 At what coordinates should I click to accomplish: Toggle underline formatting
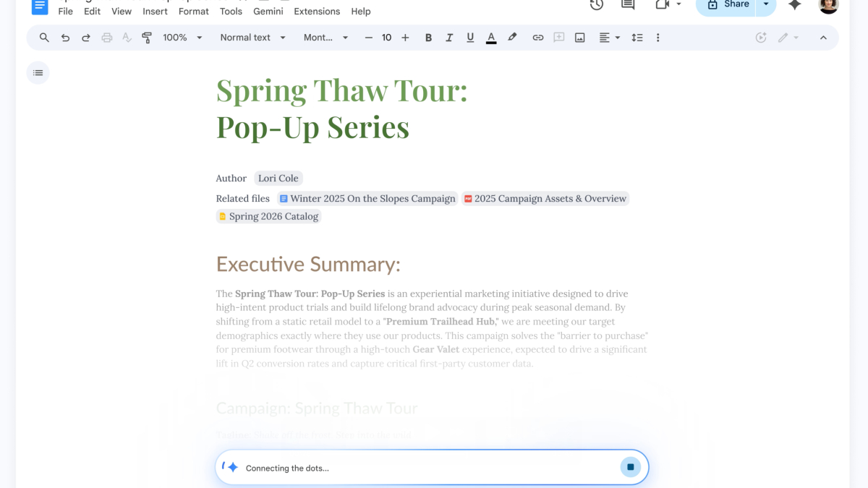tap(470, 38)
